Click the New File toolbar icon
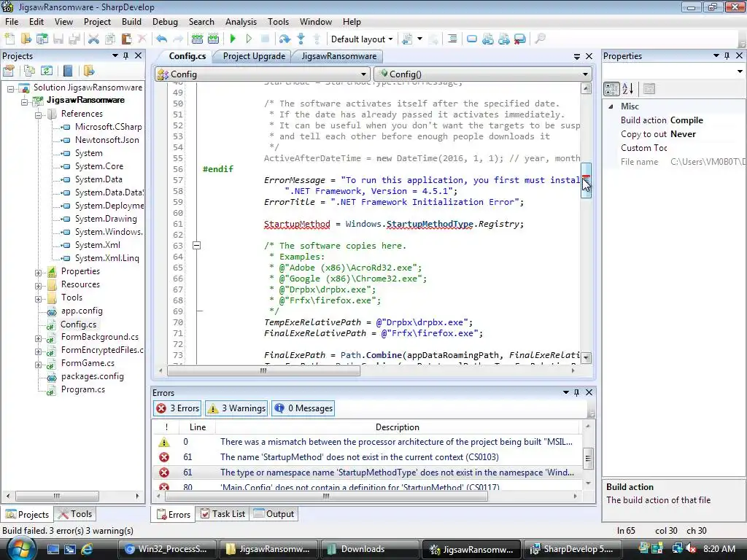 (9, 39)
